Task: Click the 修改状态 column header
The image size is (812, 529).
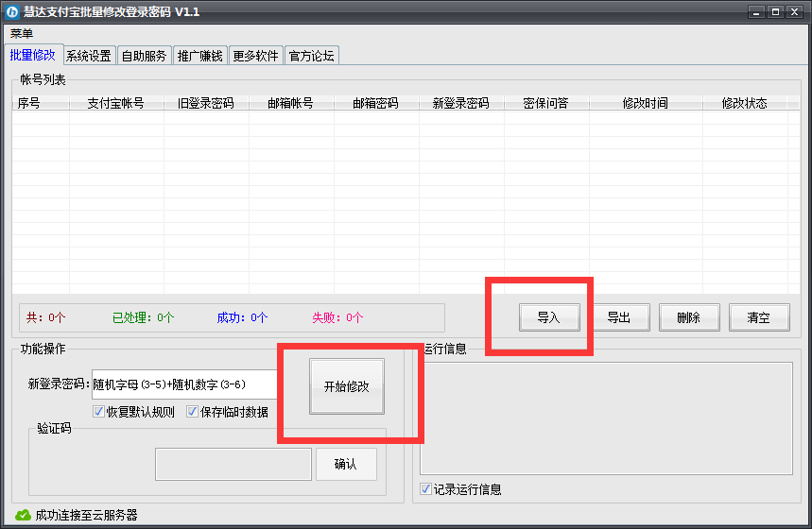Action: tap(744, 103)
